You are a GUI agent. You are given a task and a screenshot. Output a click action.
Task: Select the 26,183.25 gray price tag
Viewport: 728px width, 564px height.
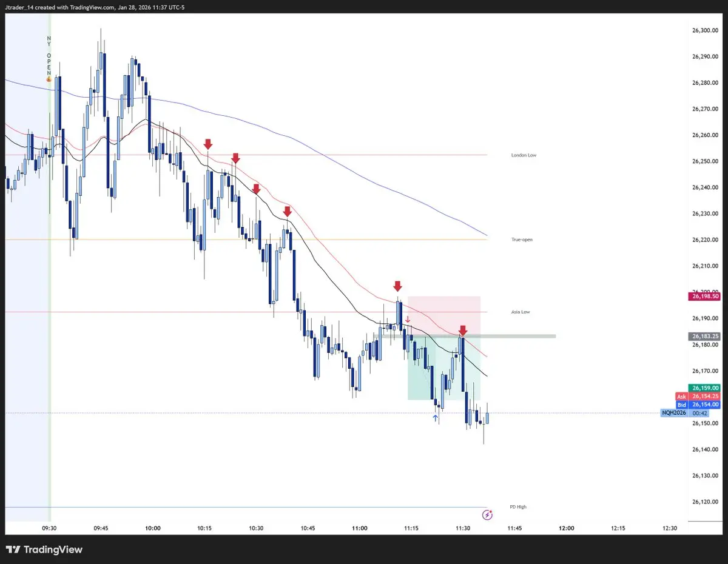pos(704,336)
